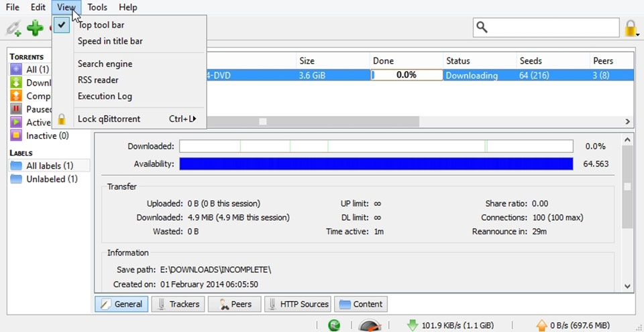Click the 0.0% progress bar in torrent row
The image size is (644, 332).
click(x=407, y=75)
